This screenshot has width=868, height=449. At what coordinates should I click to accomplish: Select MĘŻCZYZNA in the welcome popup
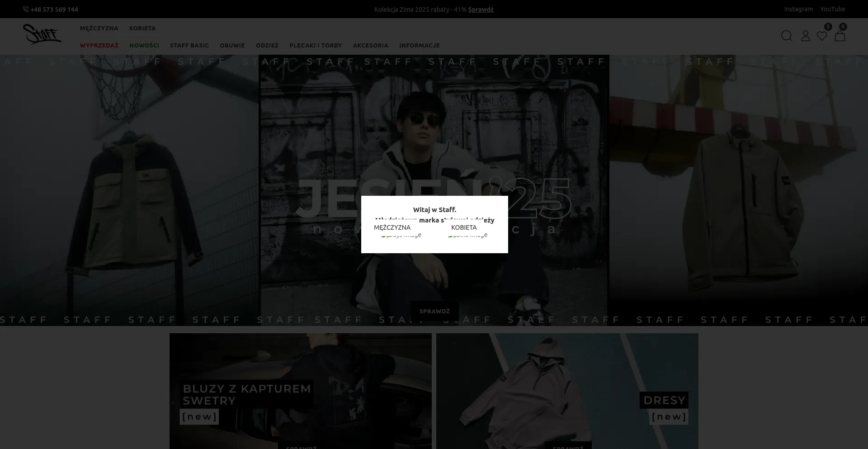(392, 227)
